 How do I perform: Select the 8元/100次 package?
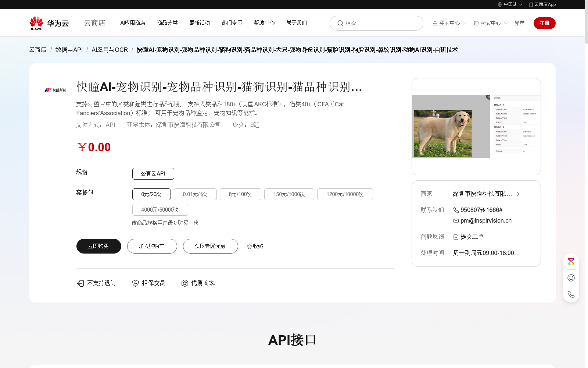[x=240, y=194]
